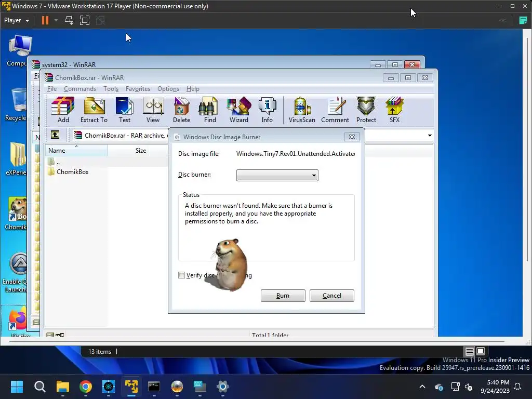Image resolution: width=532 pixels, height=399 pixels.
Task: Click the Add icon in WinRAR toolbar
Action: tap(63, 110)
